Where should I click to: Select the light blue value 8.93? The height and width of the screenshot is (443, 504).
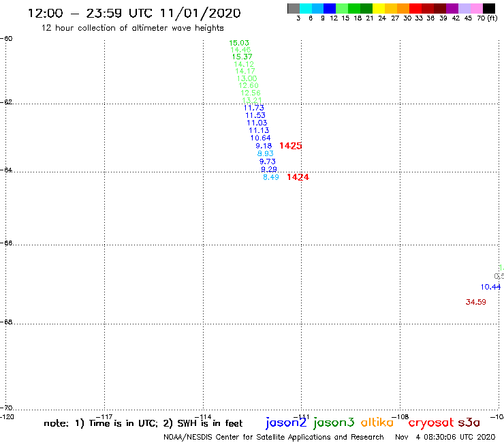[265, 153]
